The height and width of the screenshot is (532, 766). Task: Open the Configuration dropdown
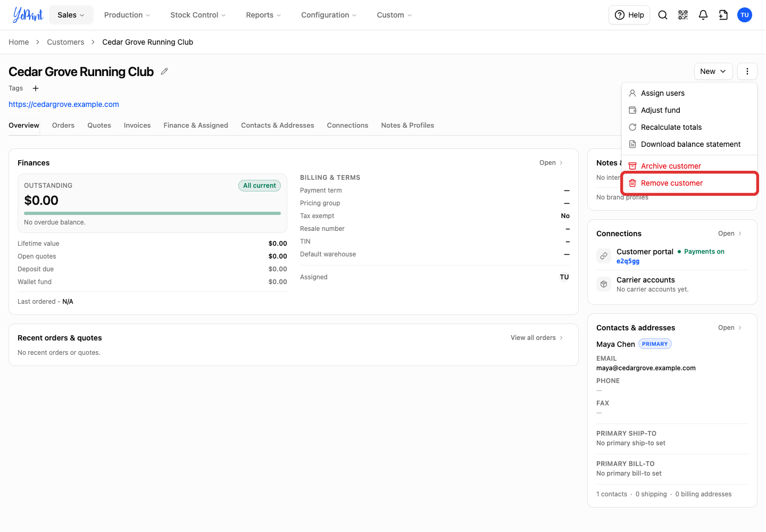click(x=329, y=15)
